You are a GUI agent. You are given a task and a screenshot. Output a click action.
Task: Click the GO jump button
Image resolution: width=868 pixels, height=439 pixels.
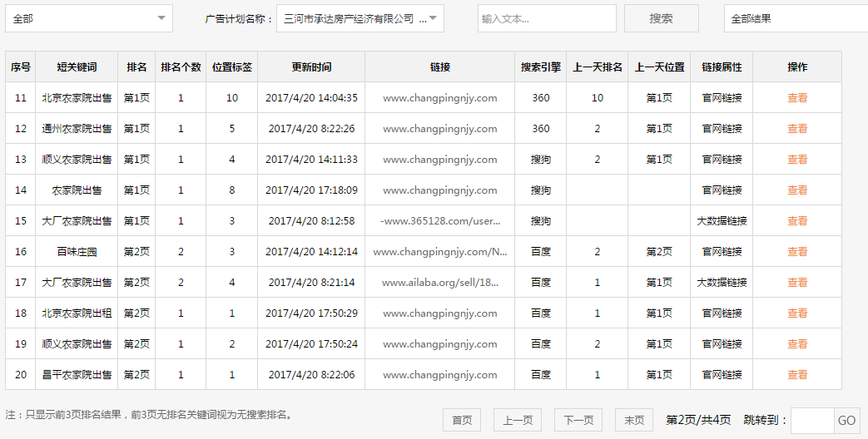846,421
